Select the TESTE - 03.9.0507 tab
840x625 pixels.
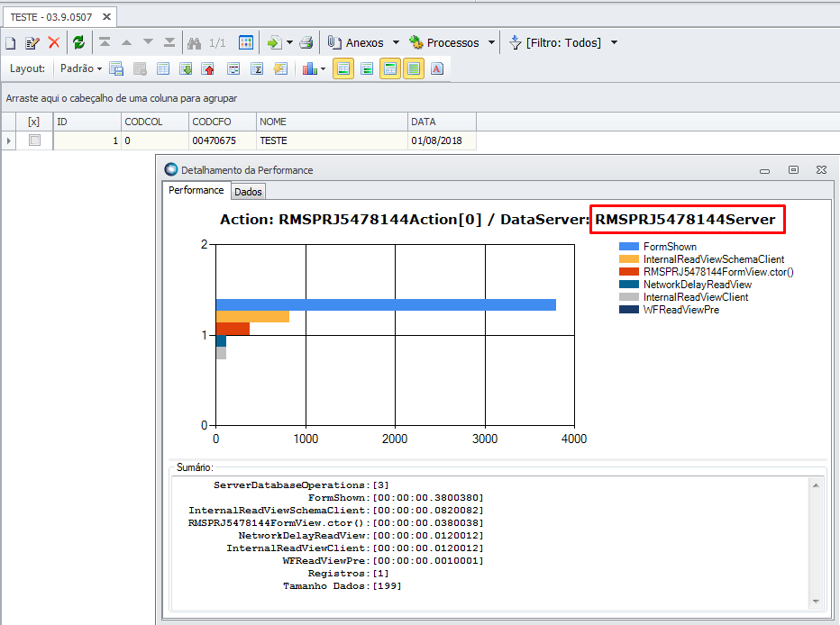[x=50, y=17]
